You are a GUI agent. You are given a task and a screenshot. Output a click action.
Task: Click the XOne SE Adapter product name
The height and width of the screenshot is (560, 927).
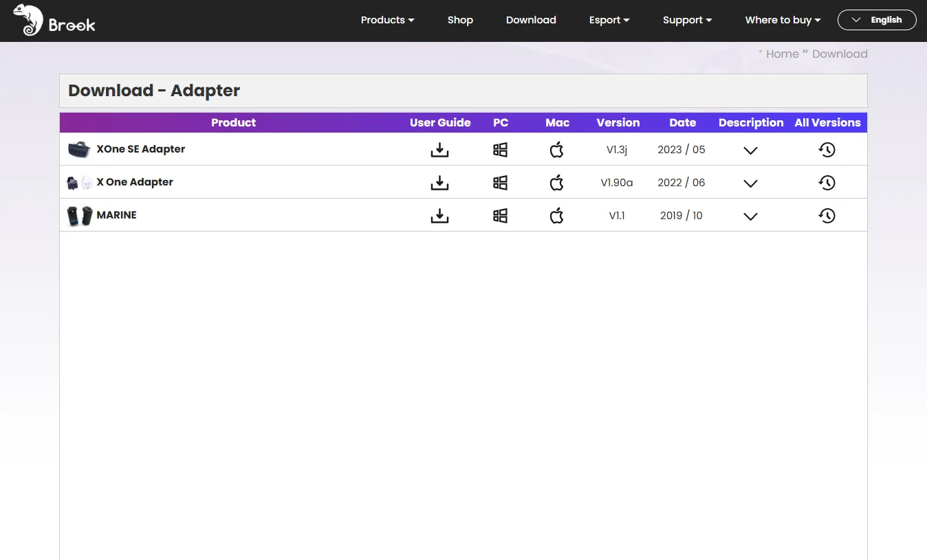[x=141, y=149]
